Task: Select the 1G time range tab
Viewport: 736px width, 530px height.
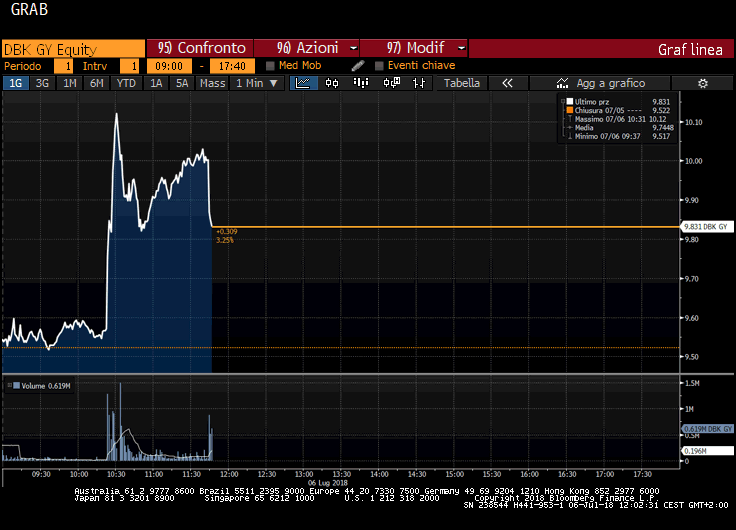Action: pos(15,83)
